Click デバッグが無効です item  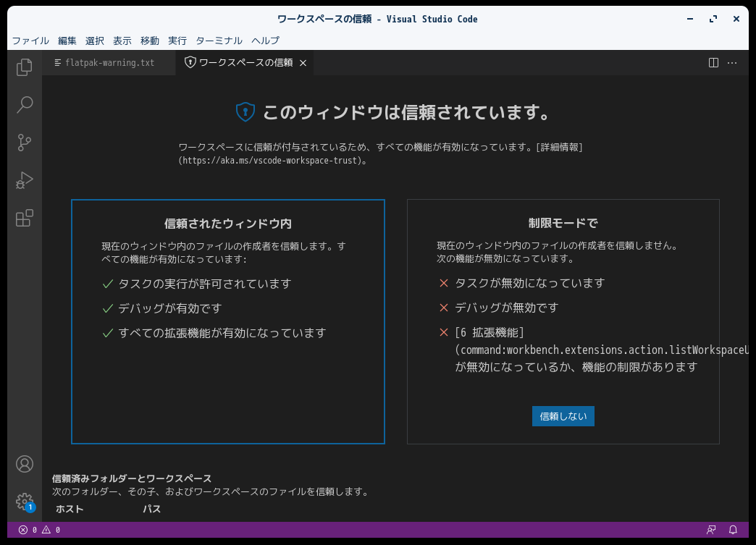coord(506,308)
